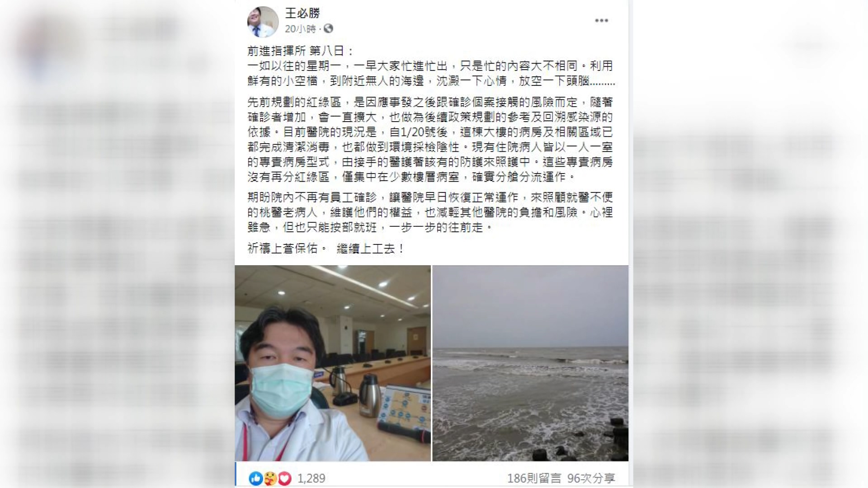Open the masked selfie meeting room photo
This screenshot has height=488, width=868.
coord(333,363)
